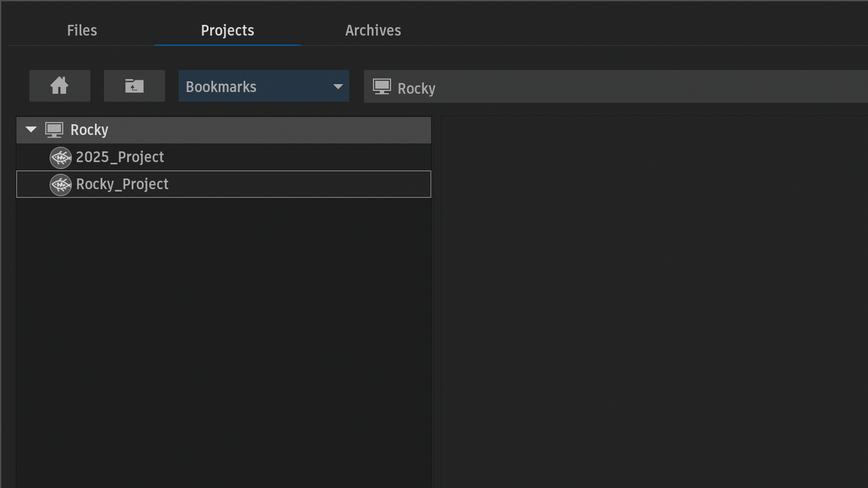Click the computer icon in the path bar
The width and height of the screenshot is (868, 488).
click(x=381, y=87)
